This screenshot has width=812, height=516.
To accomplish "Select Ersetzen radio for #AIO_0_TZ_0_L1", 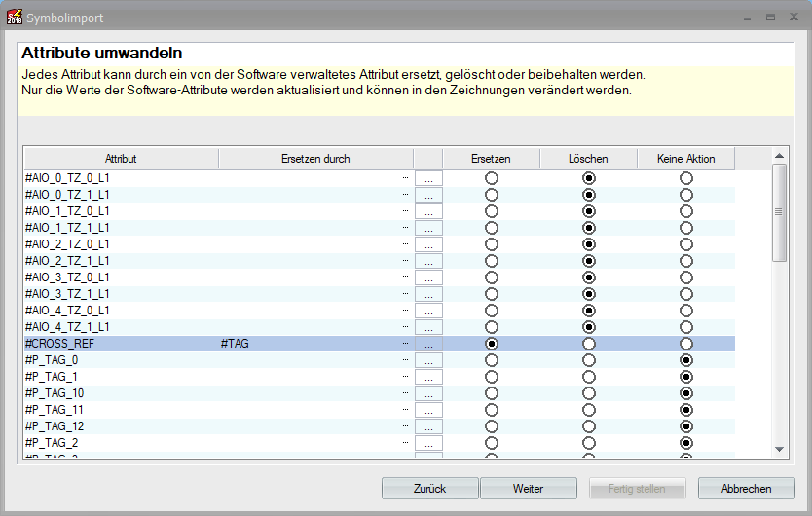I will click(x=492, y=178).
